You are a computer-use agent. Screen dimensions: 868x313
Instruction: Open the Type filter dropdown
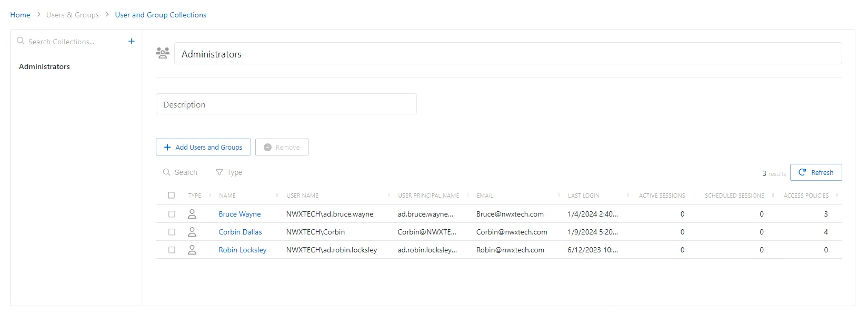[229, 172]
